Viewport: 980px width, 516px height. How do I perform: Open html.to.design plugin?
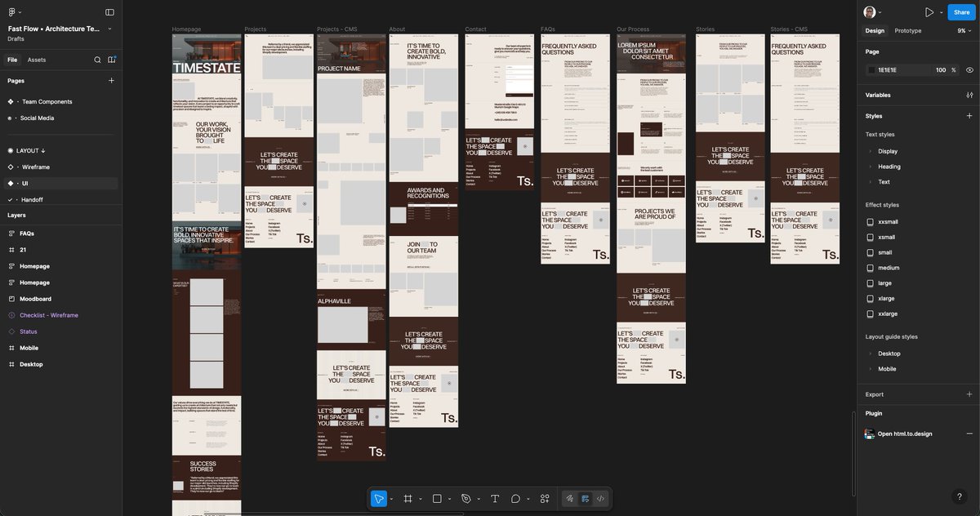[906, 434]
